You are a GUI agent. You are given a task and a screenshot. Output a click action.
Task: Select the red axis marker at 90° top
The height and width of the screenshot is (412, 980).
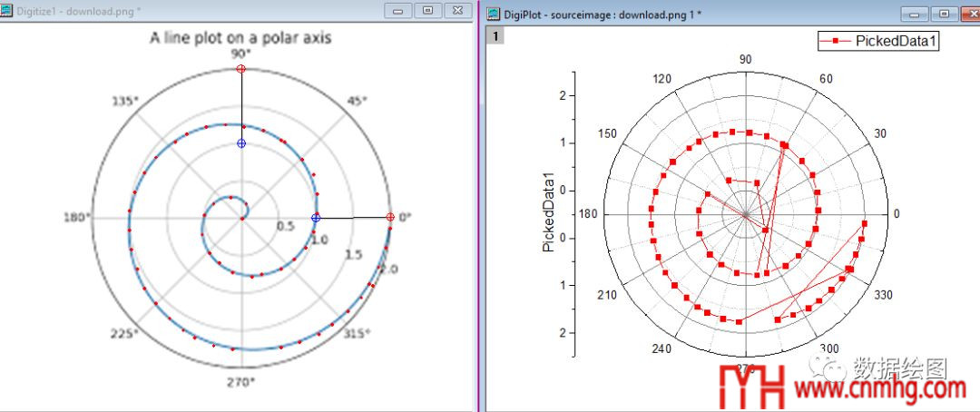pyautogui.click(x=240, y=69)
